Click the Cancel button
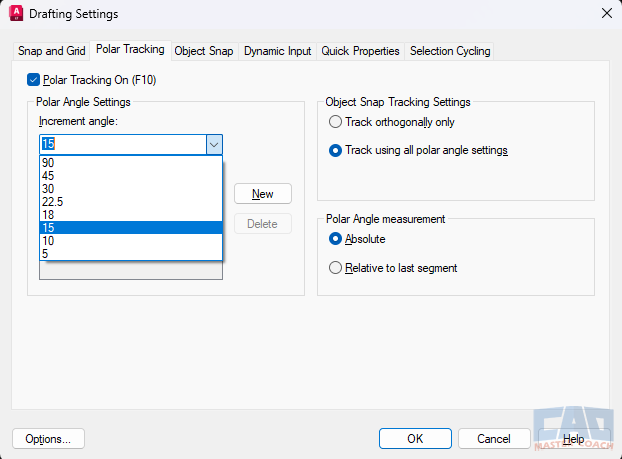 coord(494,439)
